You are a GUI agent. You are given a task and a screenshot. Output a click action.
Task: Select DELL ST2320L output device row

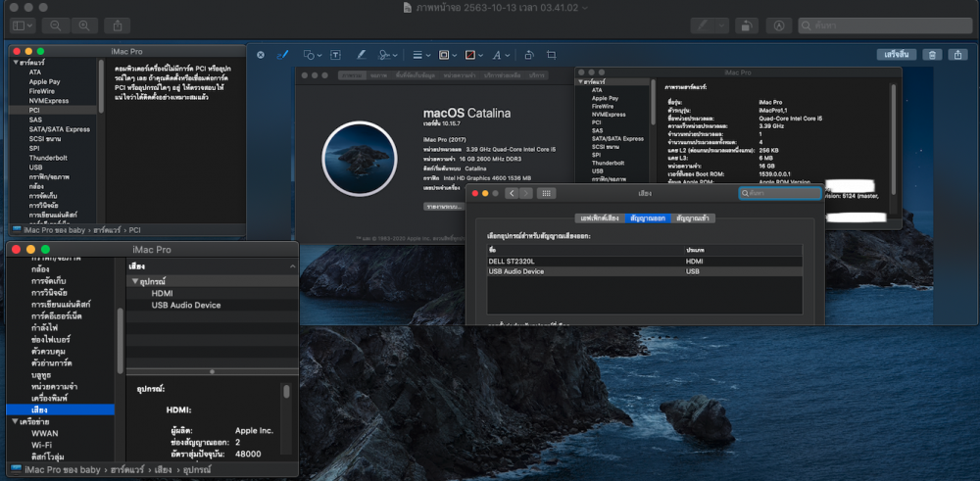(645, 261)
